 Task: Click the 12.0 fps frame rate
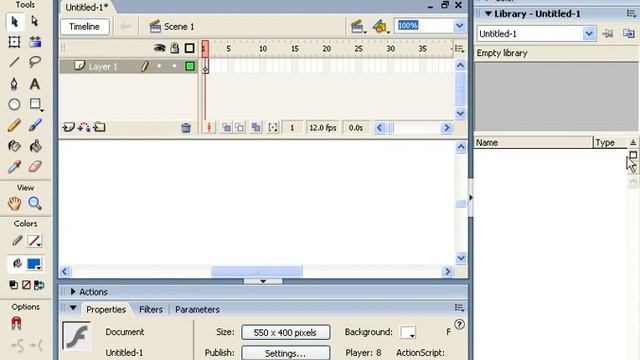322,128
